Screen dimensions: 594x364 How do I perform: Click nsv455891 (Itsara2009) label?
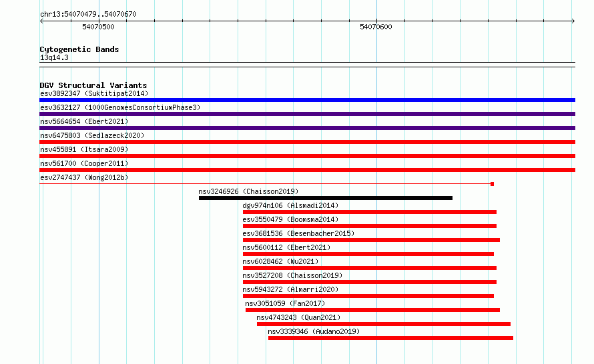(x=84, y=149)
